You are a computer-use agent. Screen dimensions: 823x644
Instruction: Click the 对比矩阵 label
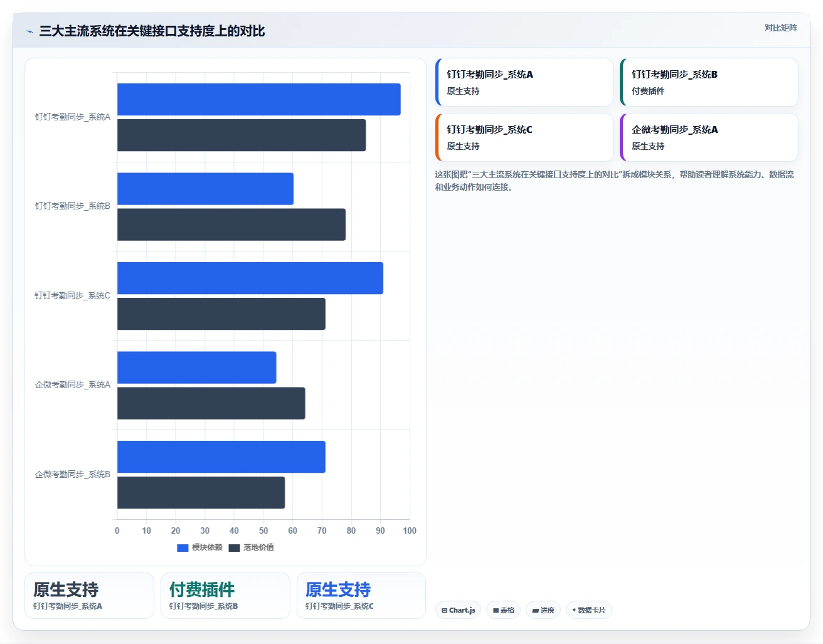780,28
